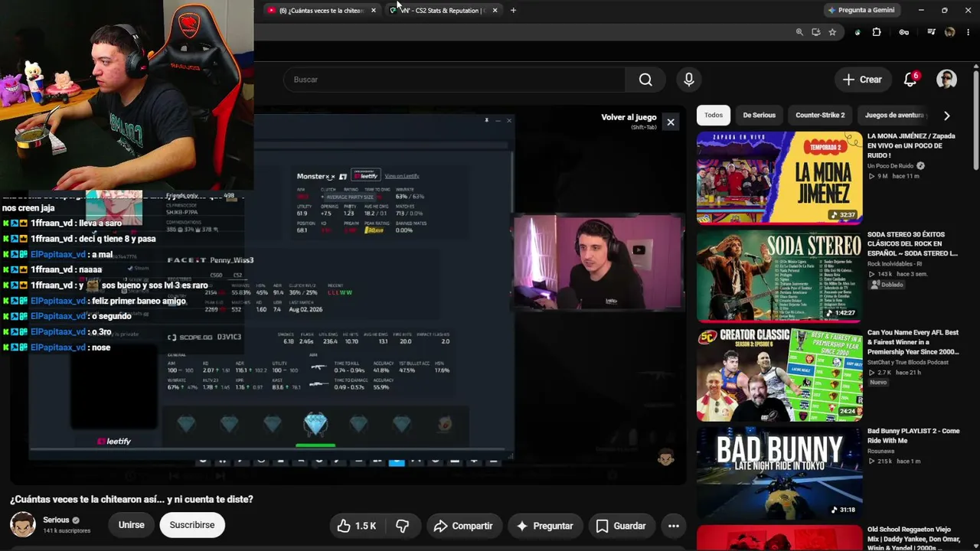Click the Serious channel avatar
This screenshot has height=551, width=980.
23,525
